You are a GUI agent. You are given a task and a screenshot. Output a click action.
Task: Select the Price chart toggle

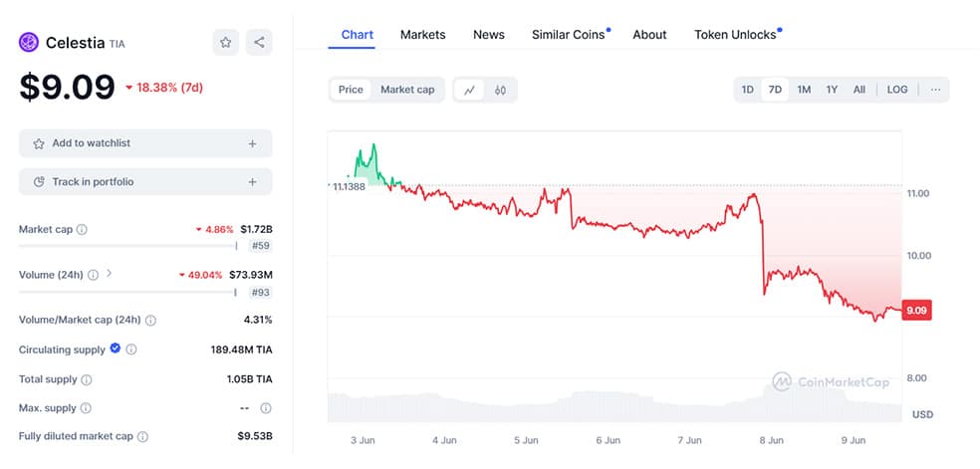point(351,90)
